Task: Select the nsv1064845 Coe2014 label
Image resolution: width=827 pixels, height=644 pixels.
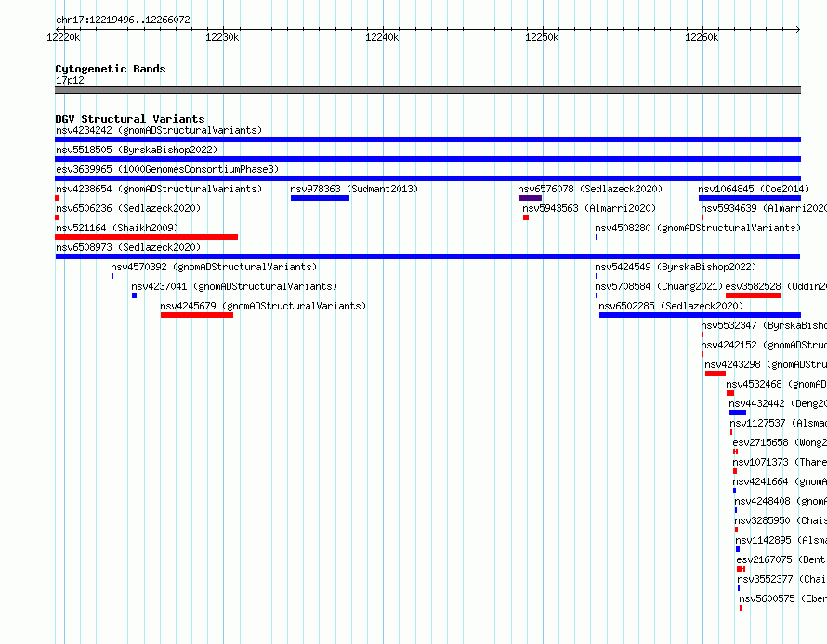Action: coord(754,189)
